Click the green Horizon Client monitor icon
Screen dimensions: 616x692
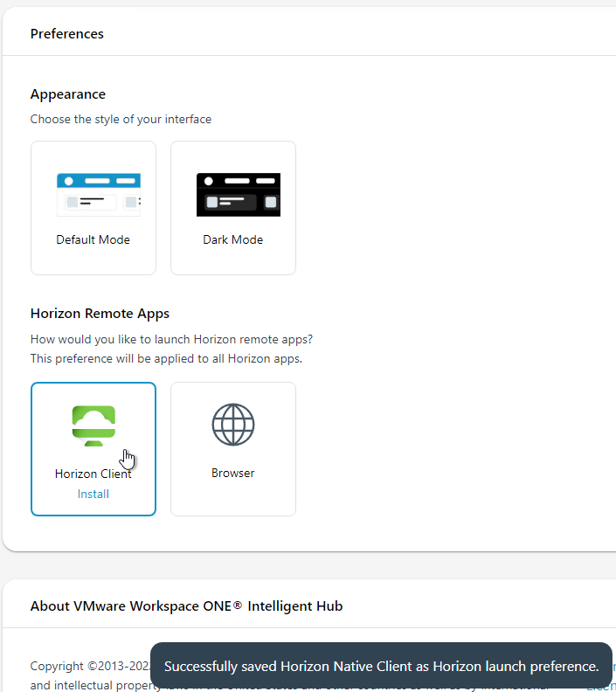[93, 426]
